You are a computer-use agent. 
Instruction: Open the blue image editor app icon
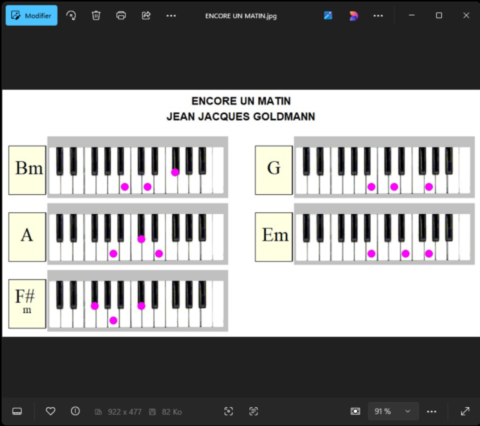tap(328, 15)
